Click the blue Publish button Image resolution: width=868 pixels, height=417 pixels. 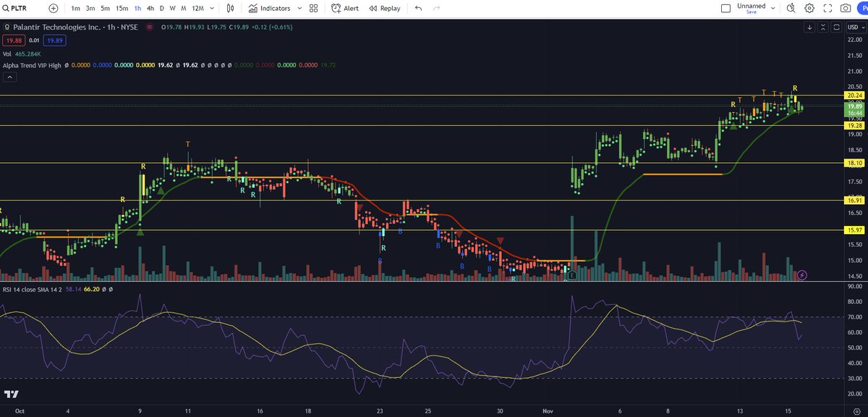pos(863,9)
